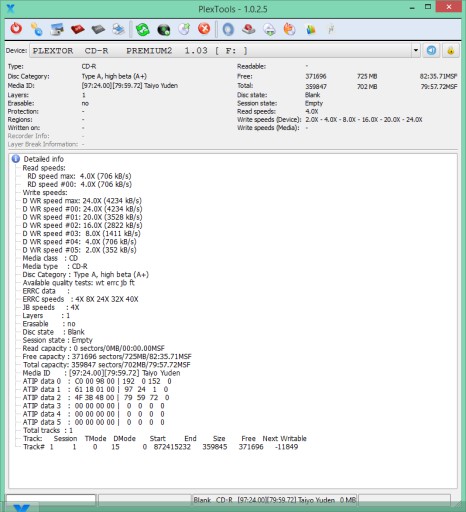This screenshot has height=512, width=466.
Task: Click the red disc-on-tray icon
Action: coord(249,29)
